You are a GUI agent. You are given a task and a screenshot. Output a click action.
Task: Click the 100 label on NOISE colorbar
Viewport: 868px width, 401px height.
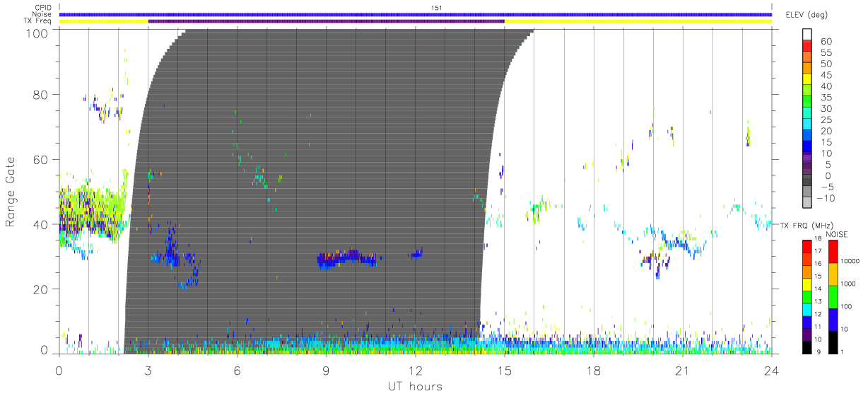point(847,306)
